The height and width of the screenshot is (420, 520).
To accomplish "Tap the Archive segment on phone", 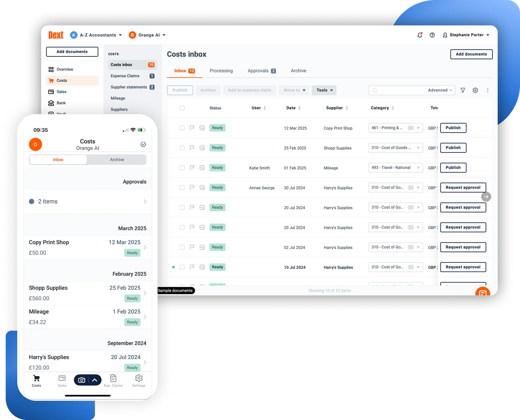I will (x=117, y=160).
